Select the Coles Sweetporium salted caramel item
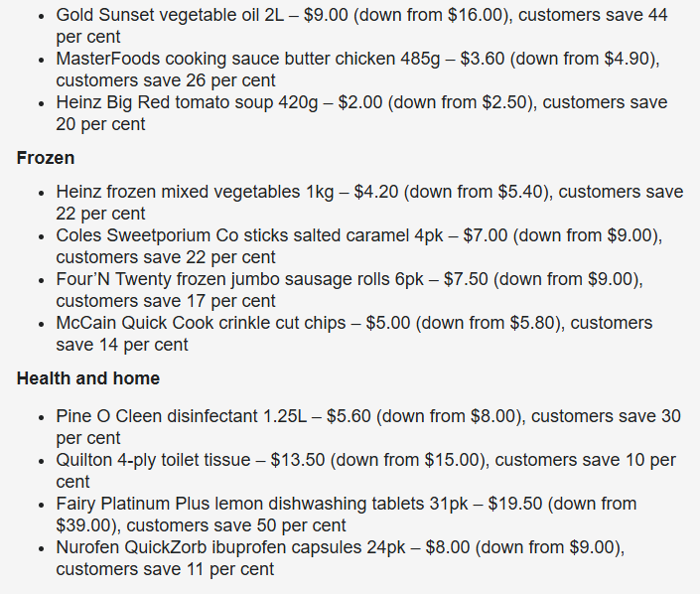 pos(359,246)
